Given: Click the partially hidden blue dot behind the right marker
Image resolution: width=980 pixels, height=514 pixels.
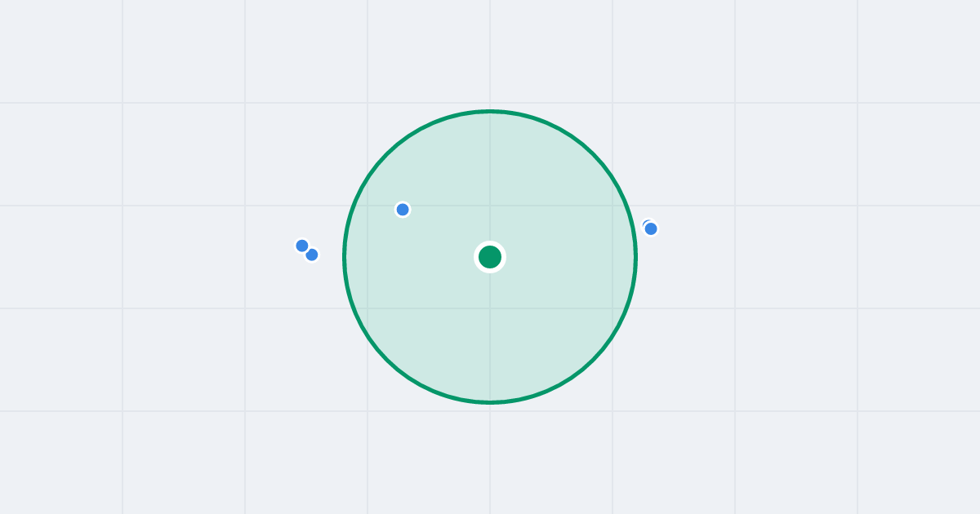Looking at the screenshot, I should point(645,223).
